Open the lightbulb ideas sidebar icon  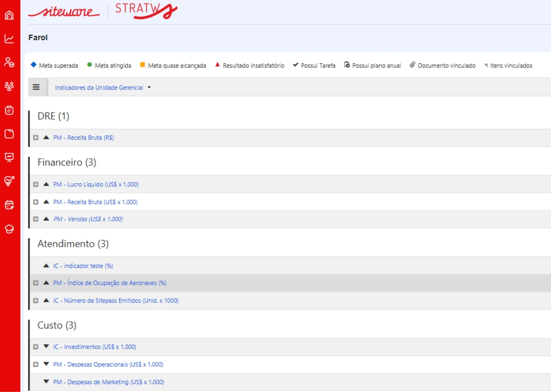pyautogui.click(x=9, y=181)
